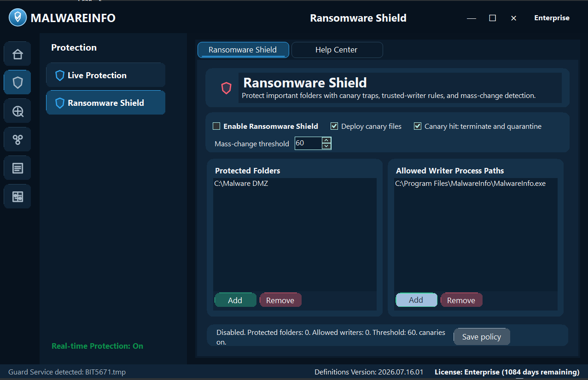Tick the Enable Ransomware Shield checkbox
This screenshot has height=380, width=588.
coord(216,126)
